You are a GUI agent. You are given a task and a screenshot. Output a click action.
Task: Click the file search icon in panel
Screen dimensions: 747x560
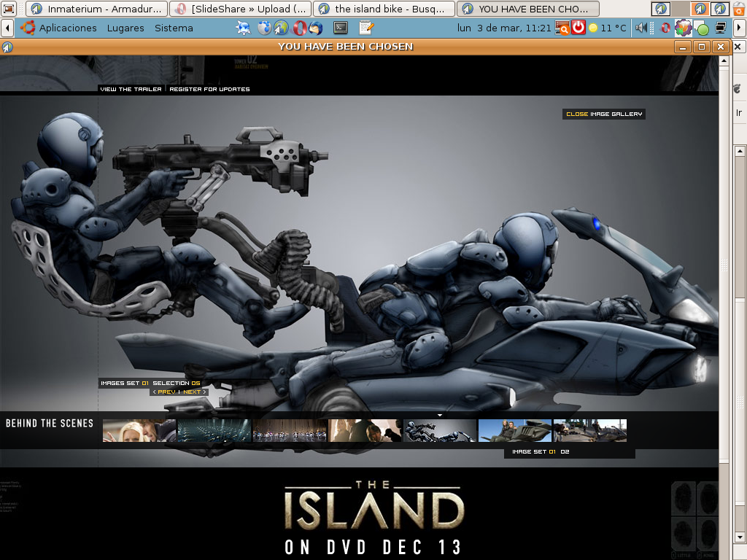[561, 28]
